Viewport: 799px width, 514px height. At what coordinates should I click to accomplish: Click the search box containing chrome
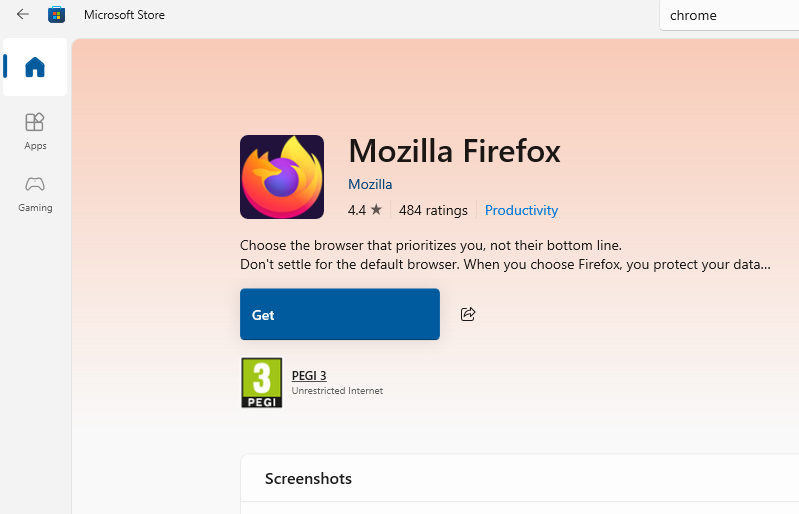(728, 15)
